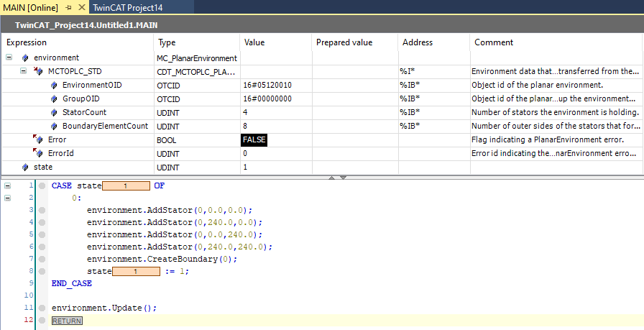The width and height of the screenshot is (644, 330).
Task: Click END_CASE keyword on line 9
Action: [71, 283]
